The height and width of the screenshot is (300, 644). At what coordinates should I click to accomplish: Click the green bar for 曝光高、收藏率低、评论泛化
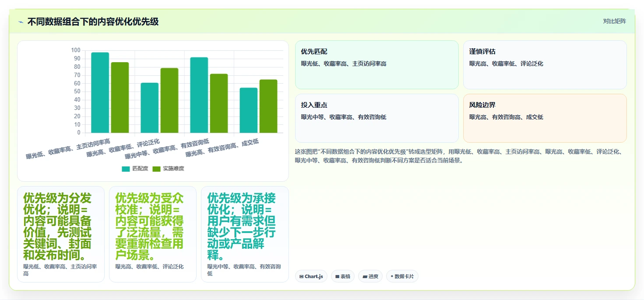tap(169, 100)
